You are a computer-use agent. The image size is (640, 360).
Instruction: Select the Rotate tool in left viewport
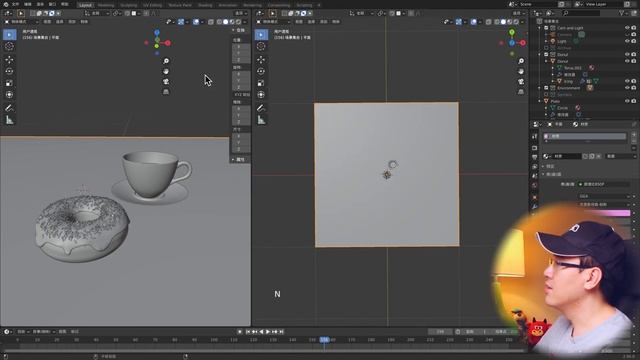tap(9, 71)
